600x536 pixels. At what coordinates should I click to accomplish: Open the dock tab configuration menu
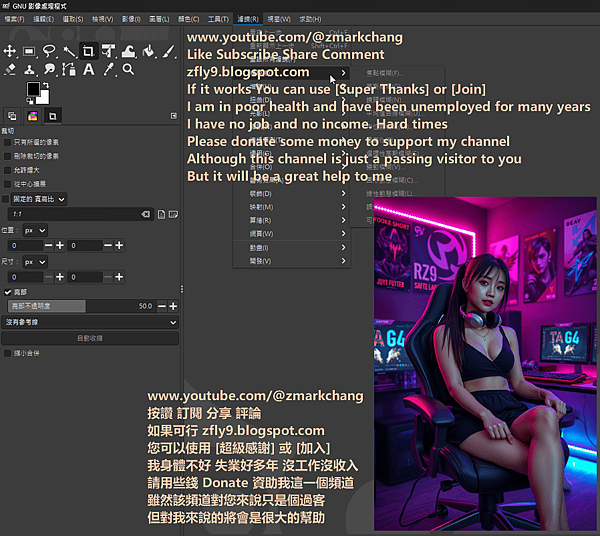click(174, 116)
